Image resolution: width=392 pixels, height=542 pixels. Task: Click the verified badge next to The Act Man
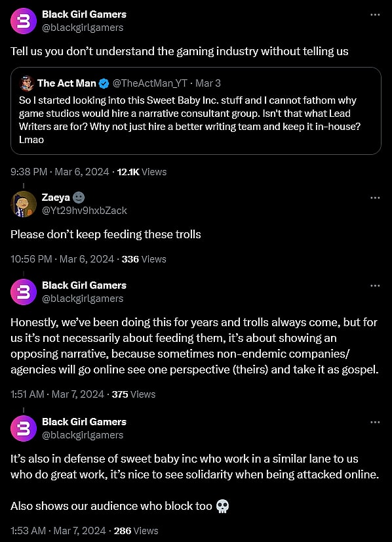(x=104, y=83)
